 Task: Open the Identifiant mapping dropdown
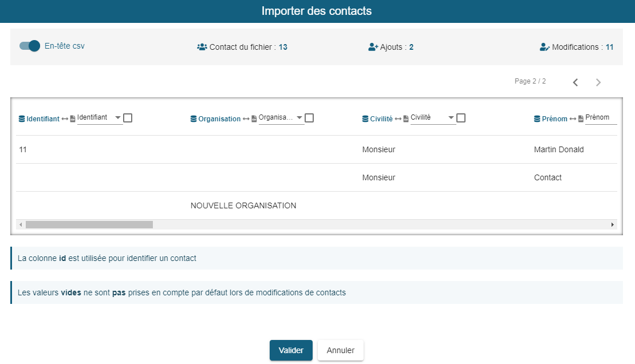100,118
